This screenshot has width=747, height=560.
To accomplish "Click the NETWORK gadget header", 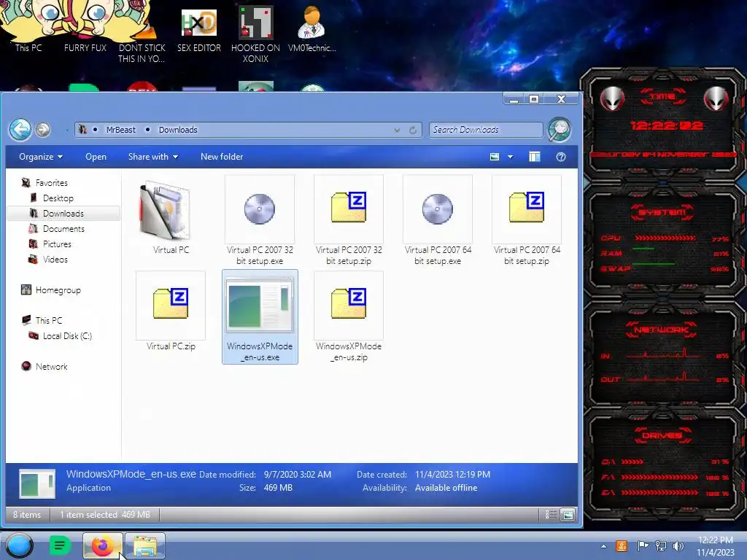I will (x=662, y=330).
